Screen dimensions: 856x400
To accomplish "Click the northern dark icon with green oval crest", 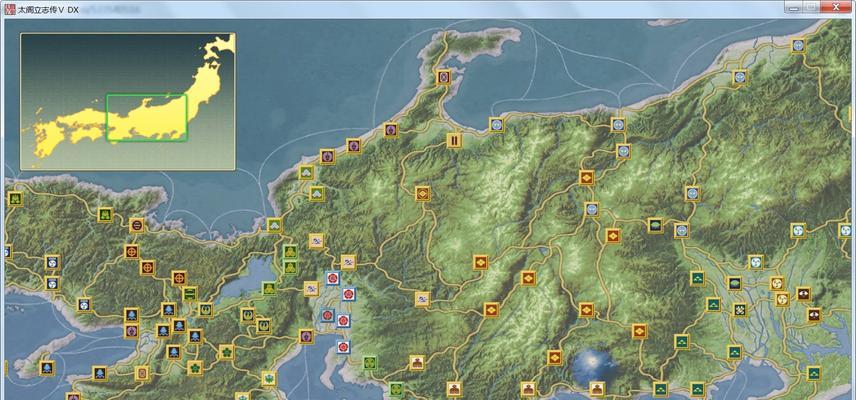I will coord(655,225).
